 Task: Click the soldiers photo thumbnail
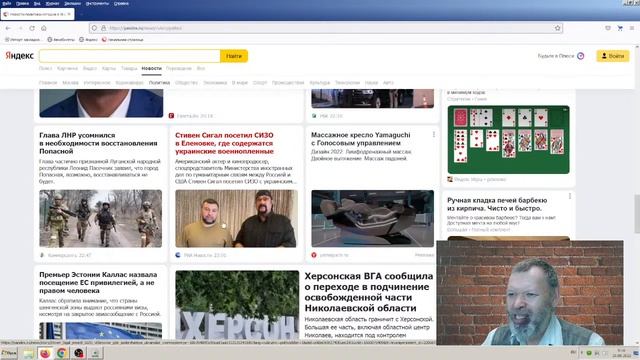pos(100,218)
